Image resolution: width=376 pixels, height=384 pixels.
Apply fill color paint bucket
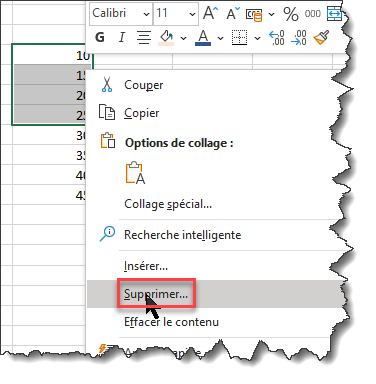click(x=166, y=38)
